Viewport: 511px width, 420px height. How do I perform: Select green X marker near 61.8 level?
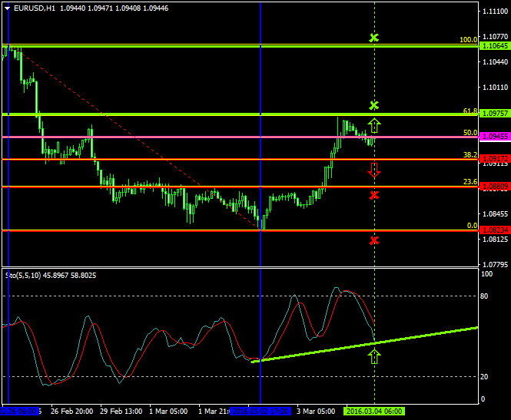(x=374, y=104)
